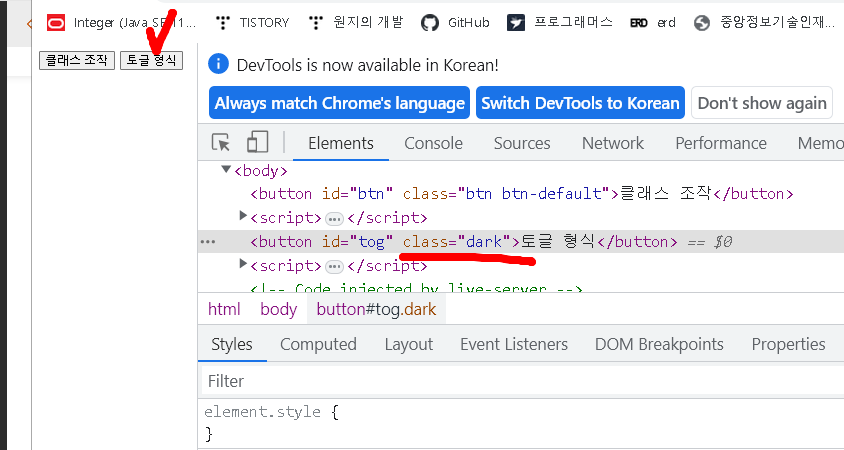The image size is (844, 450).
Task: Click the 토글 형식 page button
Action: [x=151, y=60]
